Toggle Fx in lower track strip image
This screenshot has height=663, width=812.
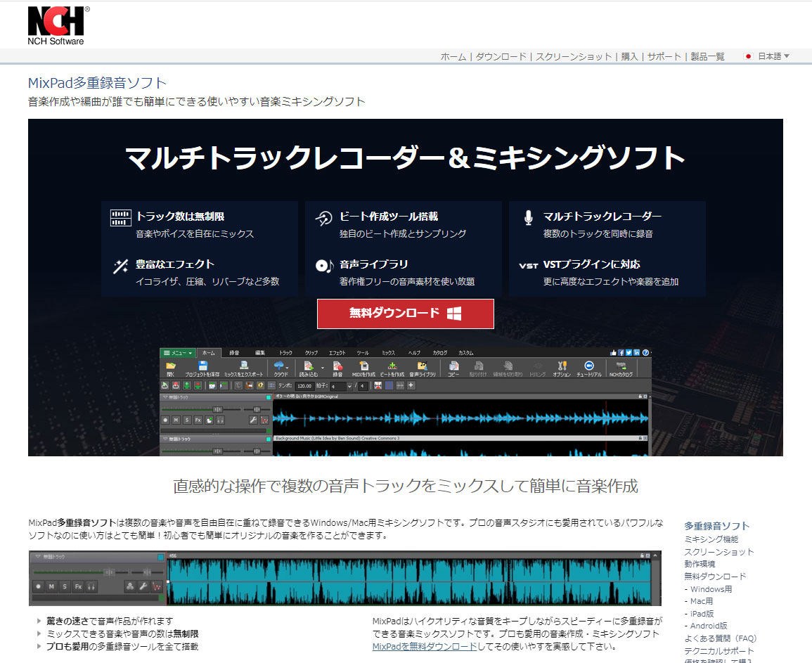click(78, 586)
